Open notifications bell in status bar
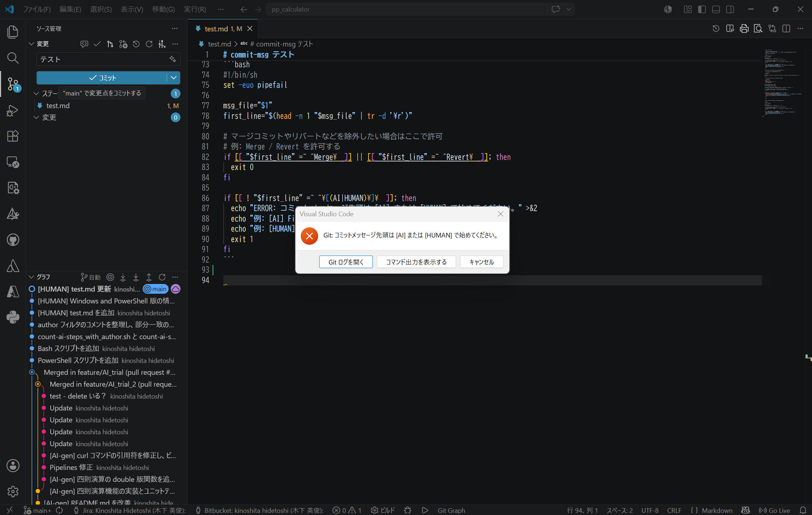812x515 pixels. tap(803, 510)
